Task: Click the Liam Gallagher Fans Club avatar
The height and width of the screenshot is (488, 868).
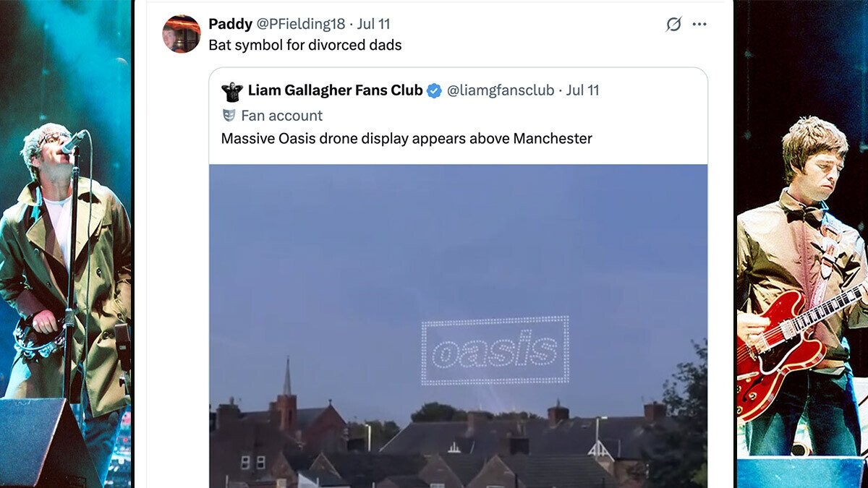Action: (x=232, y=91)
